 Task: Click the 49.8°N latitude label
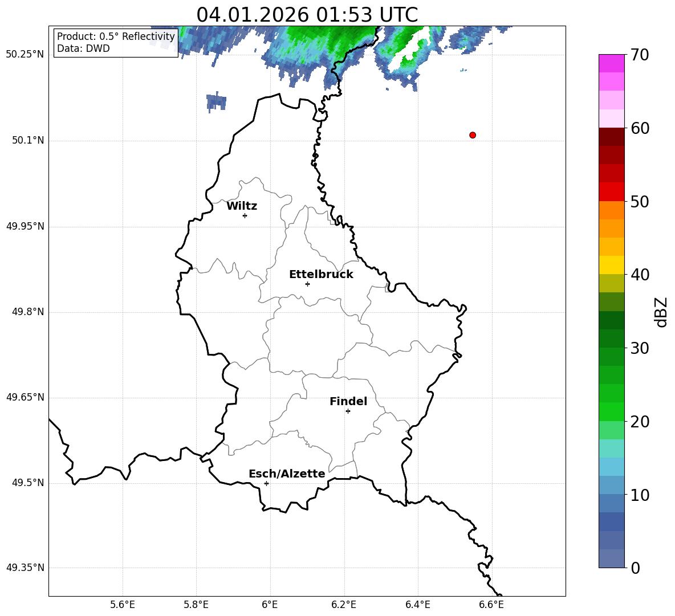(x=28, y=312)
